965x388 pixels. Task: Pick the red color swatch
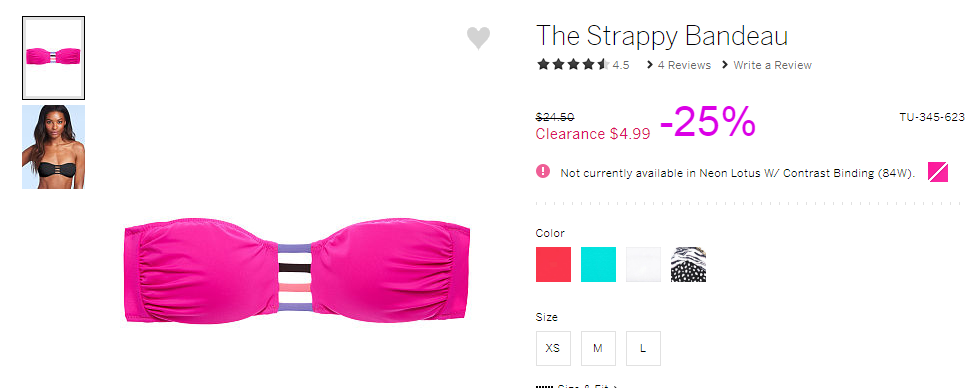click(553, 264)
